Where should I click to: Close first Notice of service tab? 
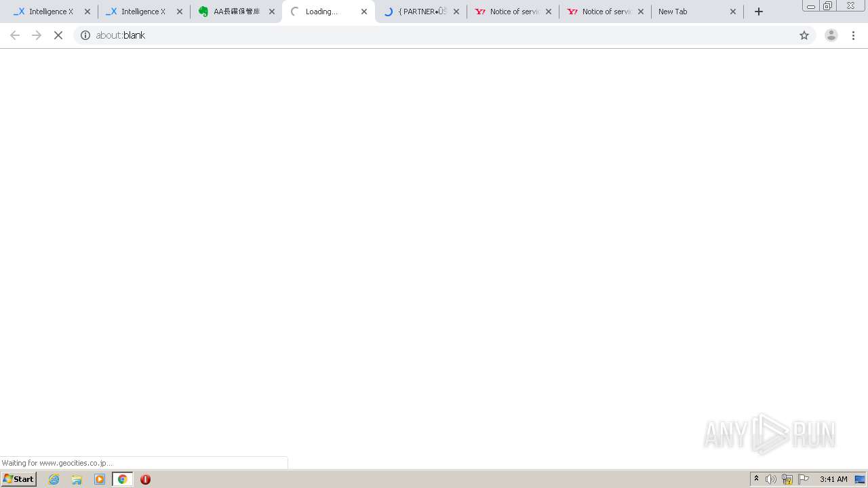[x=549, y=12]
